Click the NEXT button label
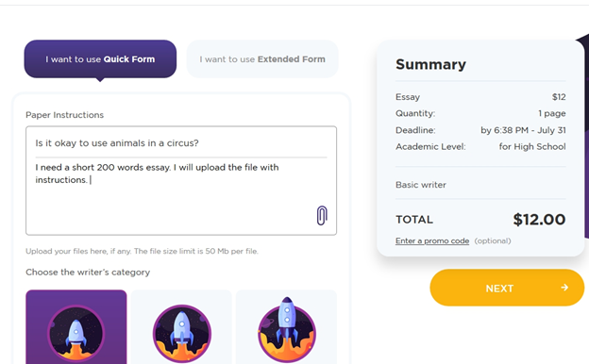Screen dimensions: 589x364 (x=499, y=289)
